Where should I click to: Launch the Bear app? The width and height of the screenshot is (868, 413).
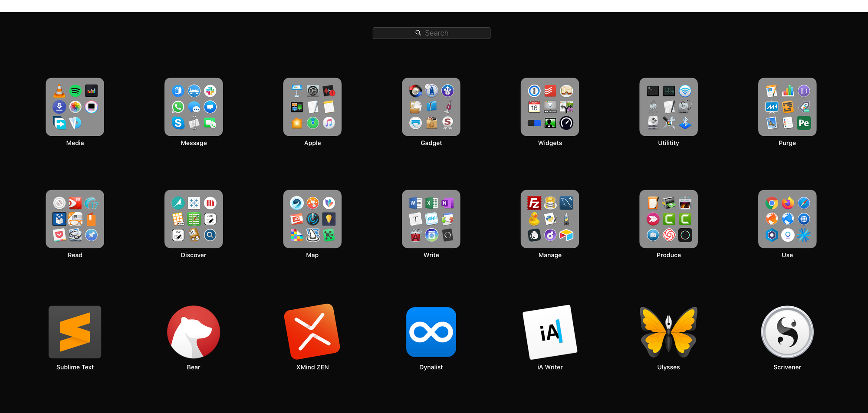(x=194, y=332)
